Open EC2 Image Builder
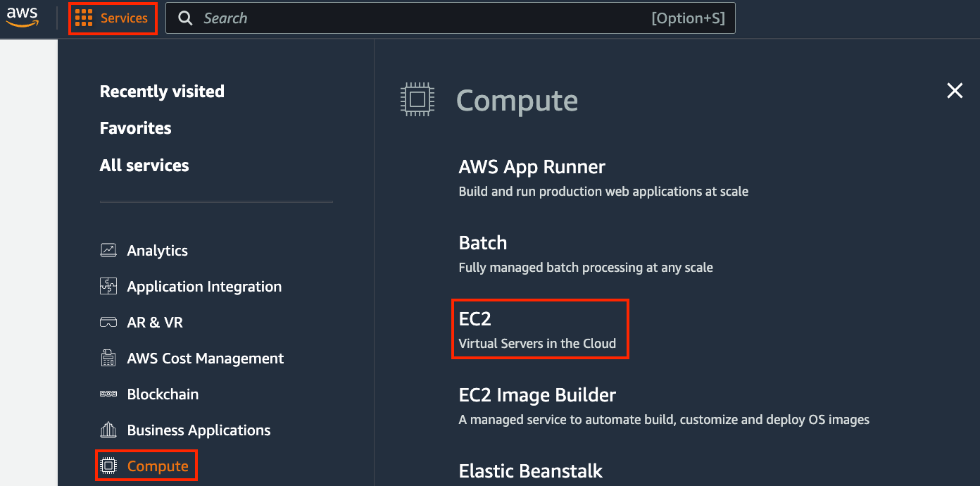 [x=537, y=395]
